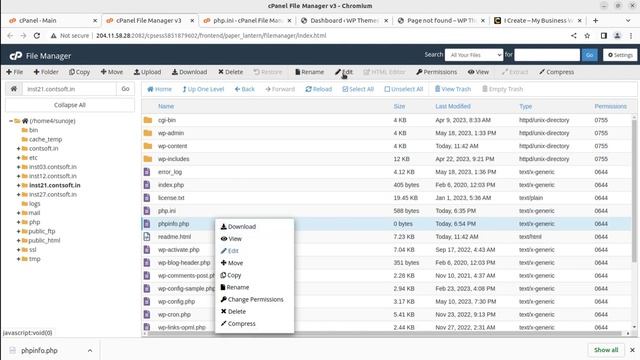Choose Compress from the context menu
This screenshot has width=640, height=360.
(238, 324)
